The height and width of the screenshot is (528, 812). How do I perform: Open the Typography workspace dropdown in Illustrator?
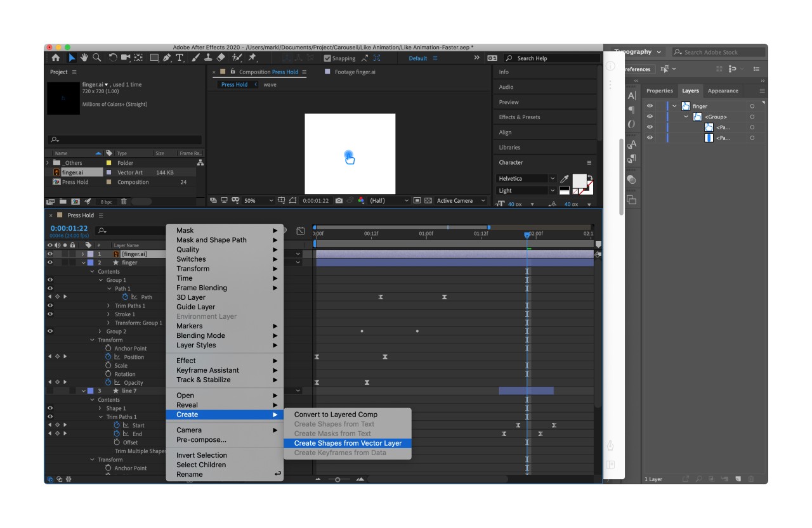638,52
